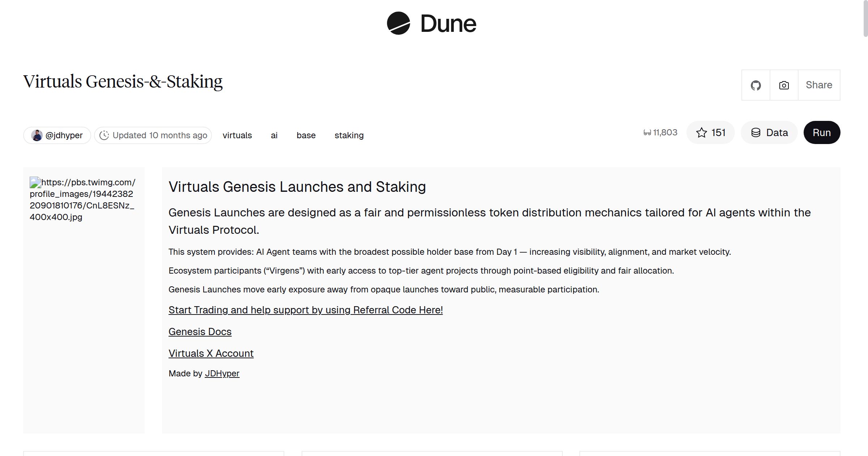
Task: Open the JDHyper creator link
Action: coord(222,373)
